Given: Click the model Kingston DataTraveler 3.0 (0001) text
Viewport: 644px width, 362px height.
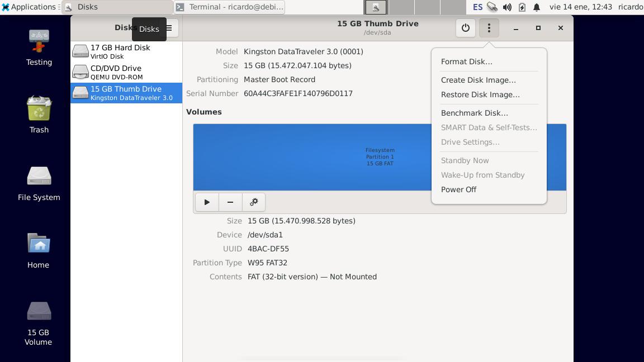Looking at the screenshot, I should pos(304,52).
